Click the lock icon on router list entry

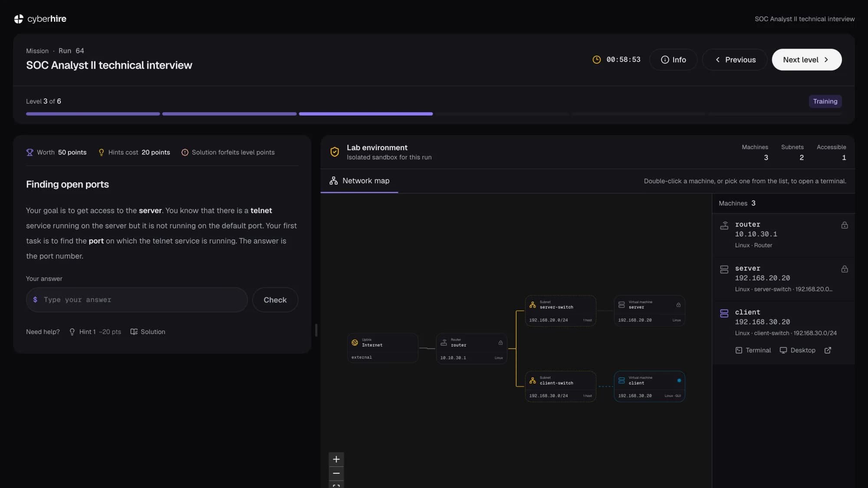[845, 225]
